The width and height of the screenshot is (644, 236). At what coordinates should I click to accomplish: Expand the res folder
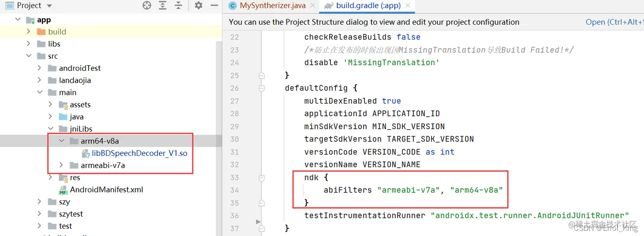tap(50, 177)
